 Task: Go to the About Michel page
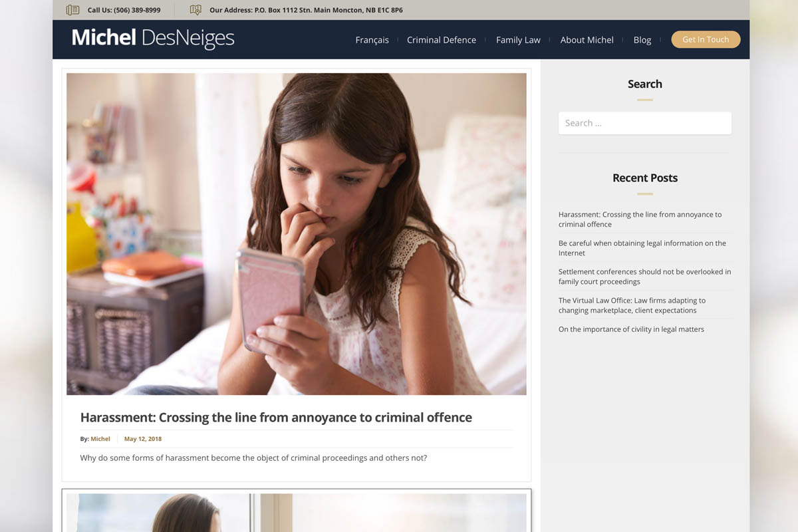pyautogui.click(x=587, y=40)
